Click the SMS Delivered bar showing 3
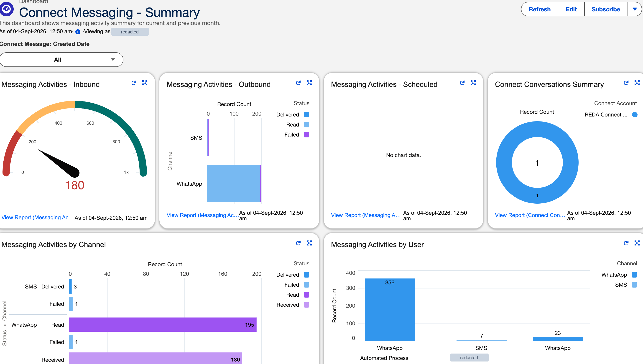 click(x=70, y=286)
